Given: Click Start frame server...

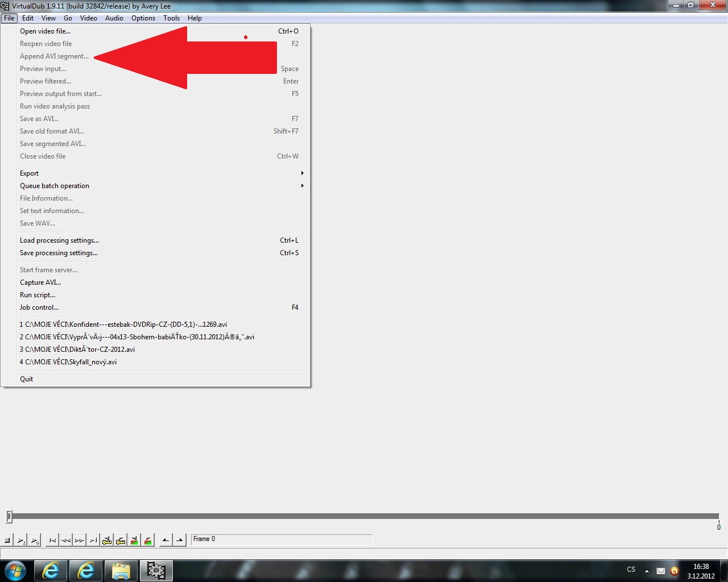Looking at the screenshot, I should pyautogui.click(x=156, y=270).
